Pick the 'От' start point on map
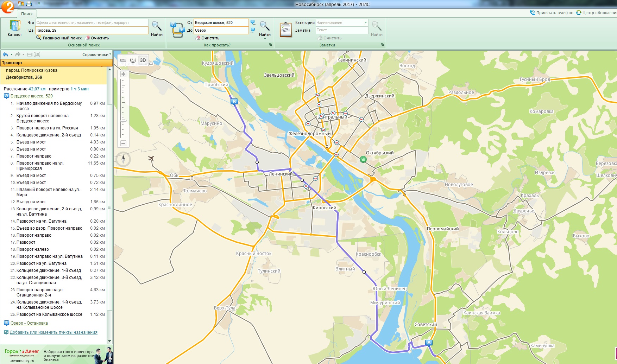This screenshot has width=617, height=364. (x=253, y=23)
